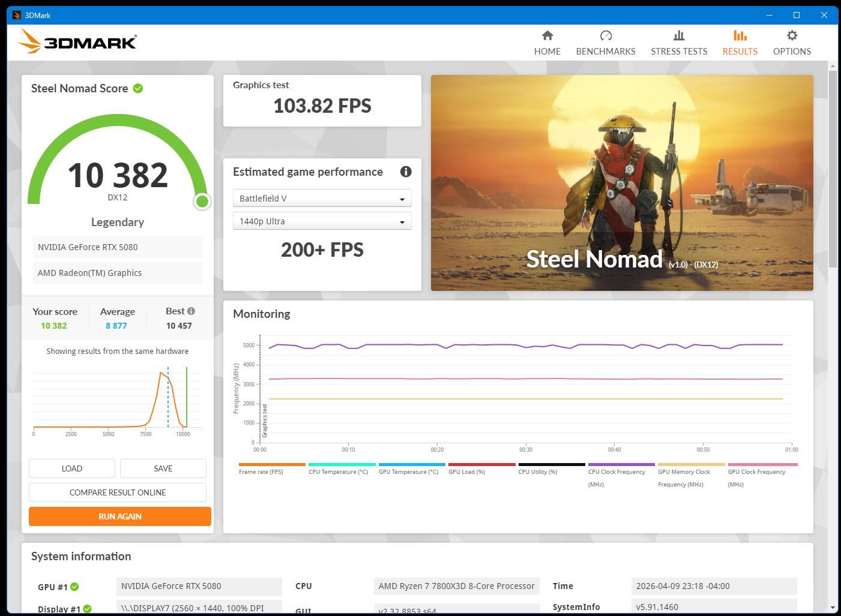Viewport: 841px width, 616px height.
Task: Open Options using the gear icon
Action: pos(792,36)
